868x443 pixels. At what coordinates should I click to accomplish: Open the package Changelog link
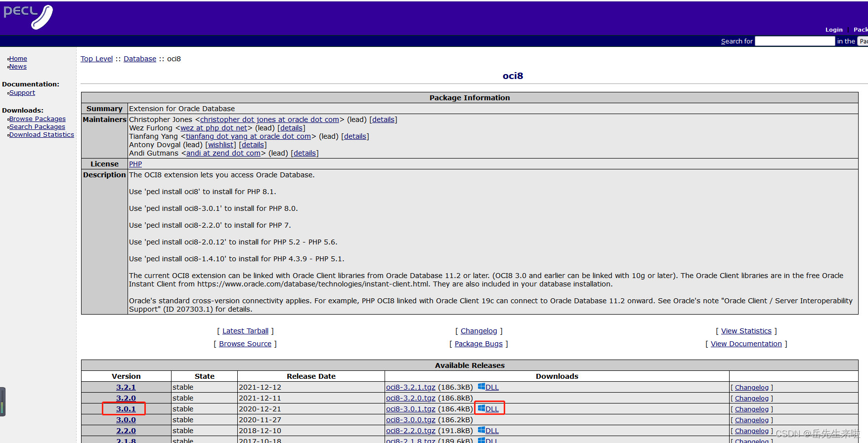tap(479, 331)
